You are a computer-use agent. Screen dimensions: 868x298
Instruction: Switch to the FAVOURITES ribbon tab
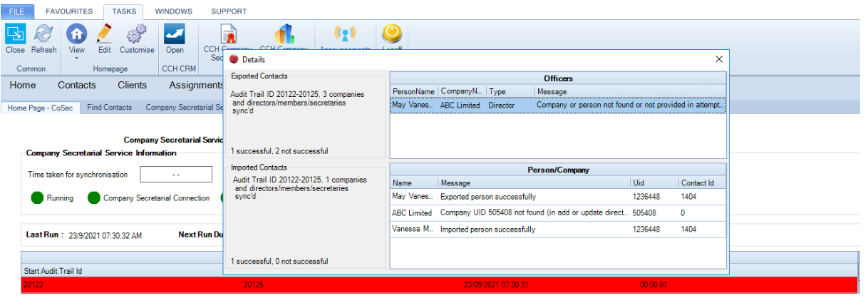click(69, 11)
